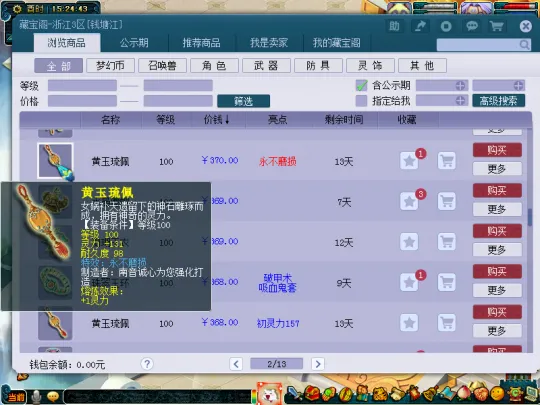The image size is (540, 405).
Task: Add the 12天 row item to cart
Action: tap(447, 242)
